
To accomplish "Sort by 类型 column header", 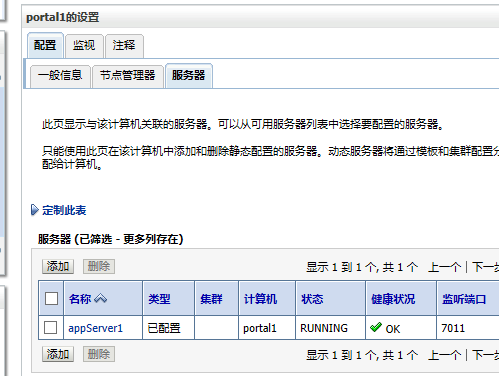I will tap(159, 299).
